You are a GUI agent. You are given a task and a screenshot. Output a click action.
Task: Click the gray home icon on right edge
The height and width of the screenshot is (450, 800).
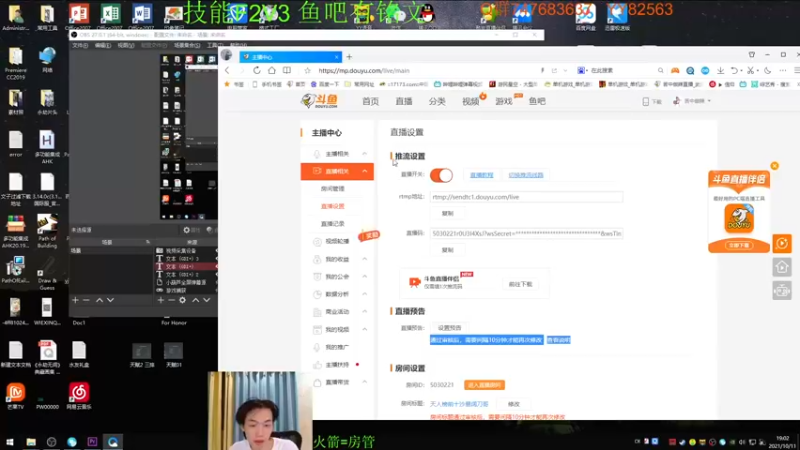pyautogui.click(x=782, y=267)
